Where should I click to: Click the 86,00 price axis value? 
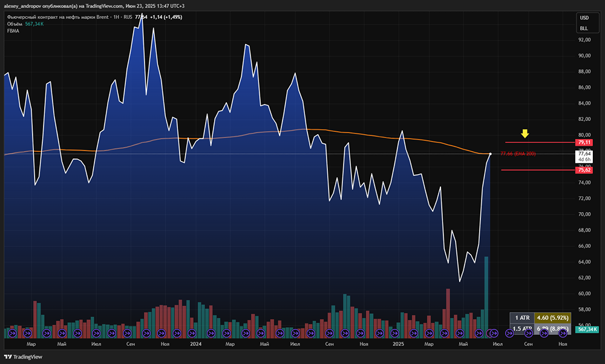click(584, 87)
